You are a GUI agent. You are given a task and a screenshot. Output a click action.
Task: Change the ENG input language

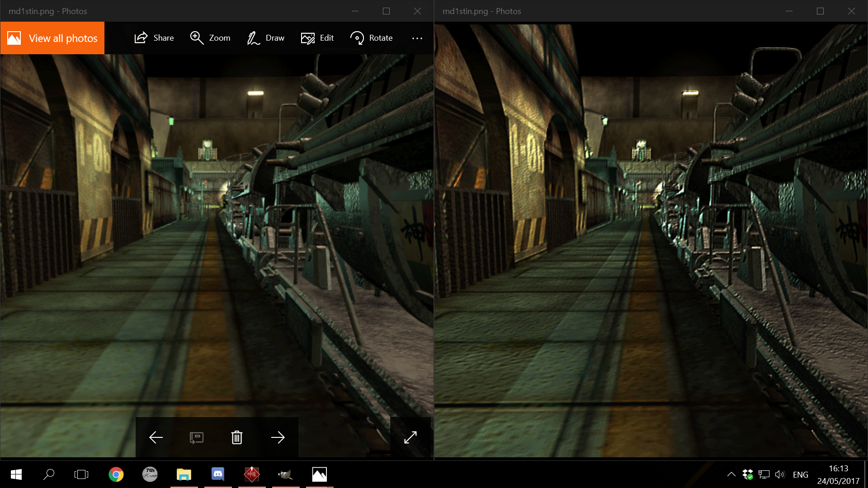[x=801, y=474]
